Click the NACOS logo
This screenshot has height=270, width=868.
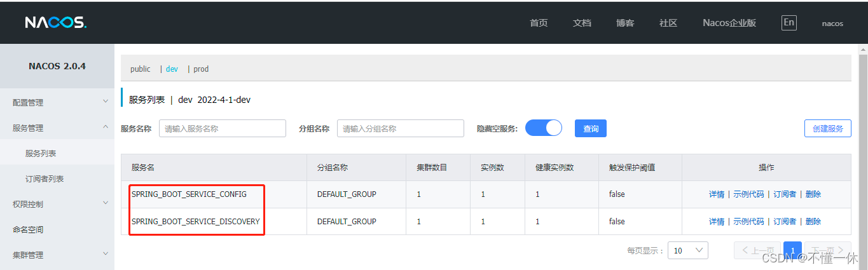pyautogui.click(x=56, y=22)
